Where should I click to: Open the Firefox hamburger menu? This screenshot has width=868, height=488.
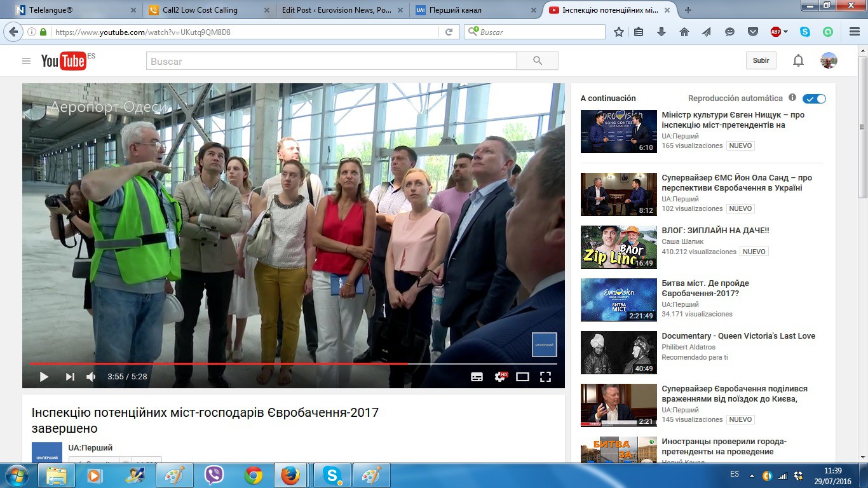854,32
